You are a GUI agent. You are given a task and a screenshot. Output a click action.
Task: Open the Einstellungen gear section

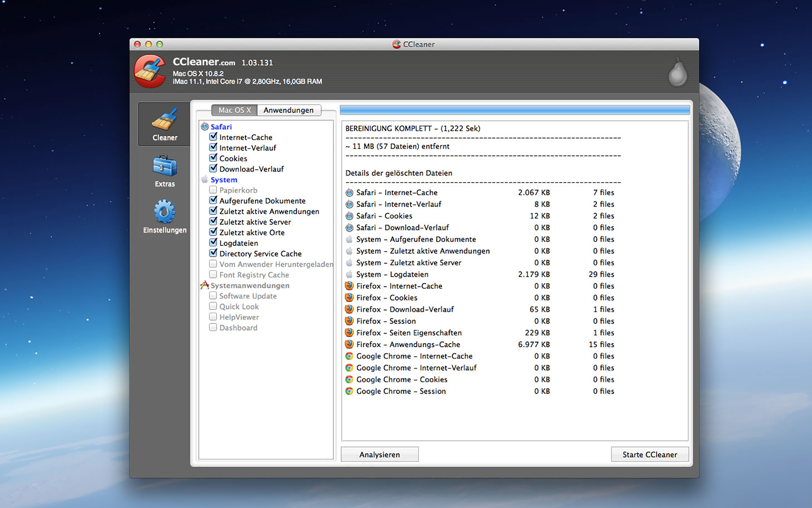(164, 217)
